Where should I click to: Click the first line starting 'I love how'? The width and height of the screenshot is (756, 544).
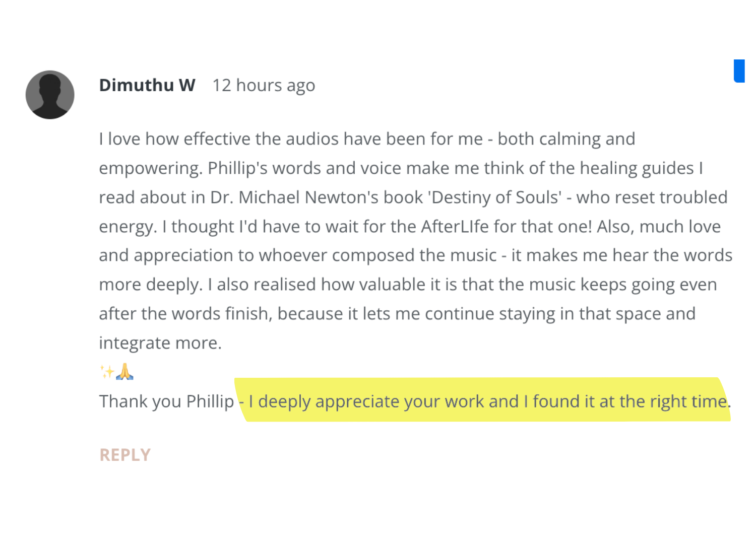click(366, 139)
